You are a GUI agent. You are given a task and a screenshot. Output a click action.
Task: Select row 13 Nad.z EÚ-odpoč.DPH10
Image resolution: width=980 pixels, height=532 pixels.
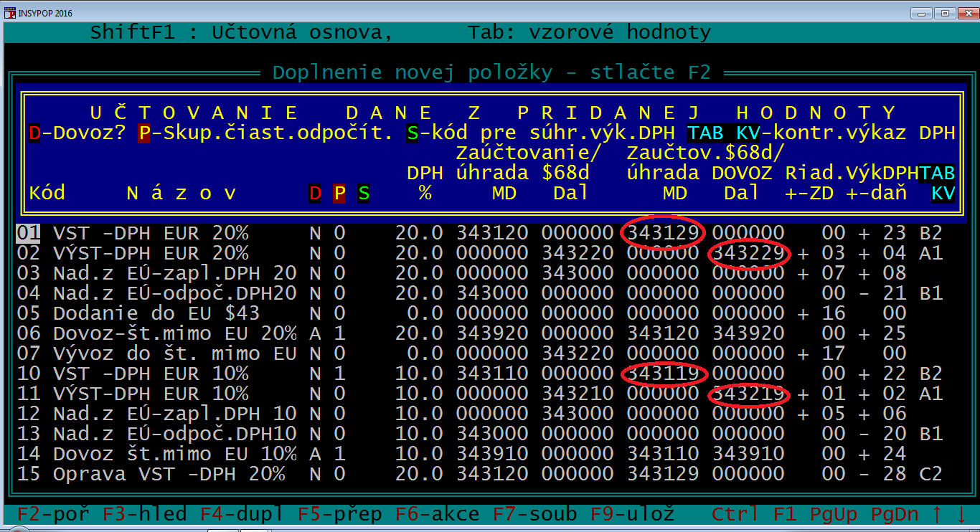click(x=479, y=434)
